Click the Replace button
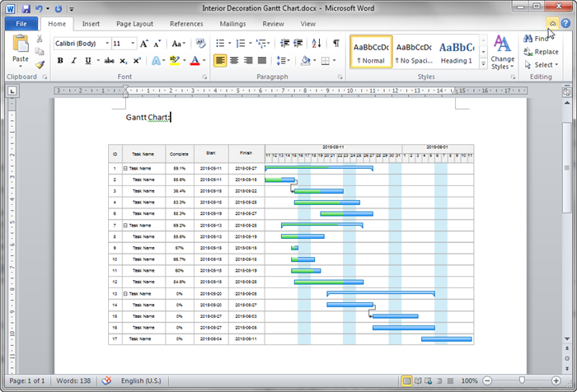Viewport: 577px width, 392px height. pos(541,52)
